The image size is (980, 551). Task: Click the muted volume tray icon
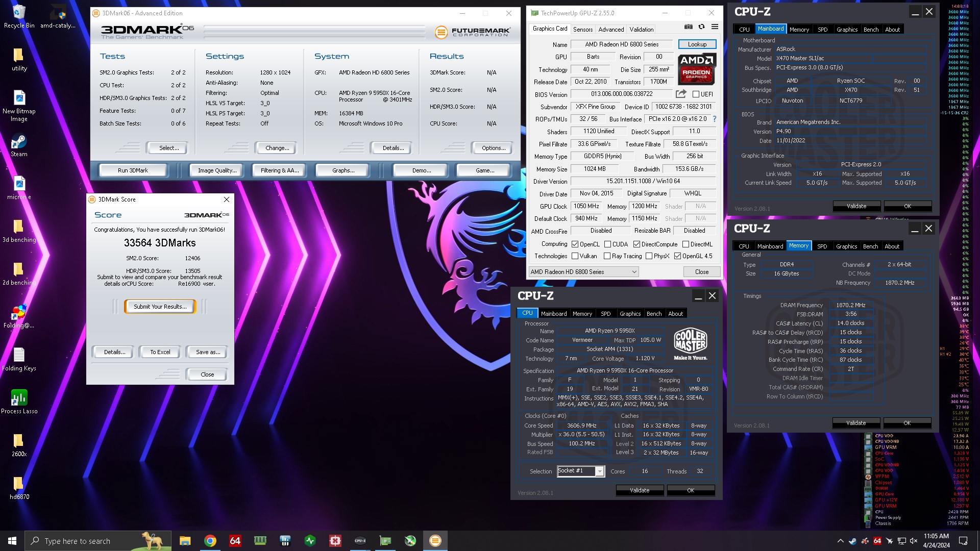click(x=914, y=541)
